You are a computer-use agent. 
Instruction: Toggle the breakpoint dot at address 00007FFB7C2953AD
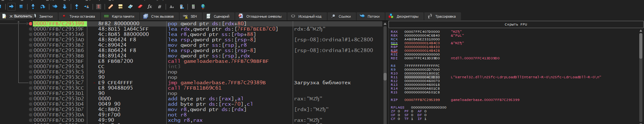point(30,40)
